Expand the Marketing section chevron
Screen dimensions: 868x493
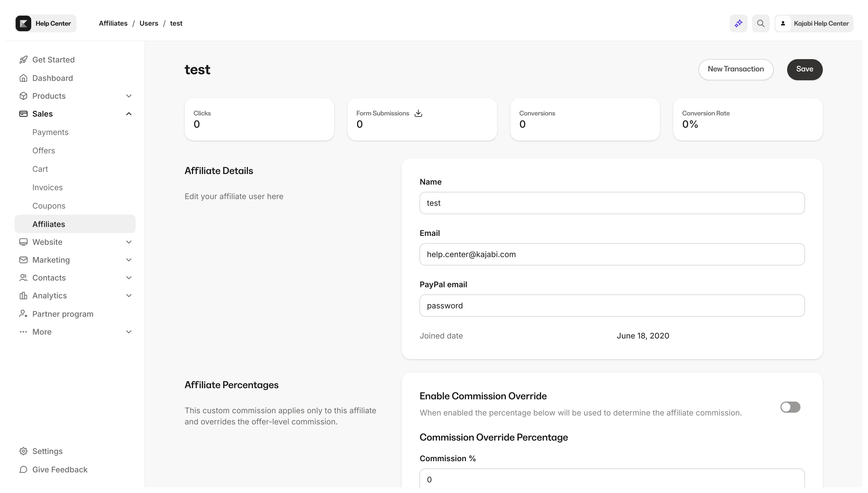(x=129, y=260)
